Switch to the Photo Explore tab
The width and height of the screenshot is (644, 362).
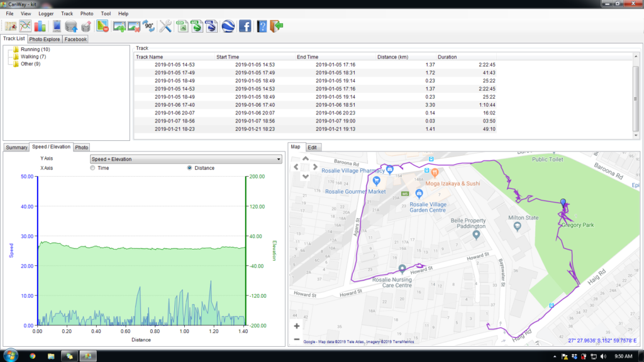44,39
